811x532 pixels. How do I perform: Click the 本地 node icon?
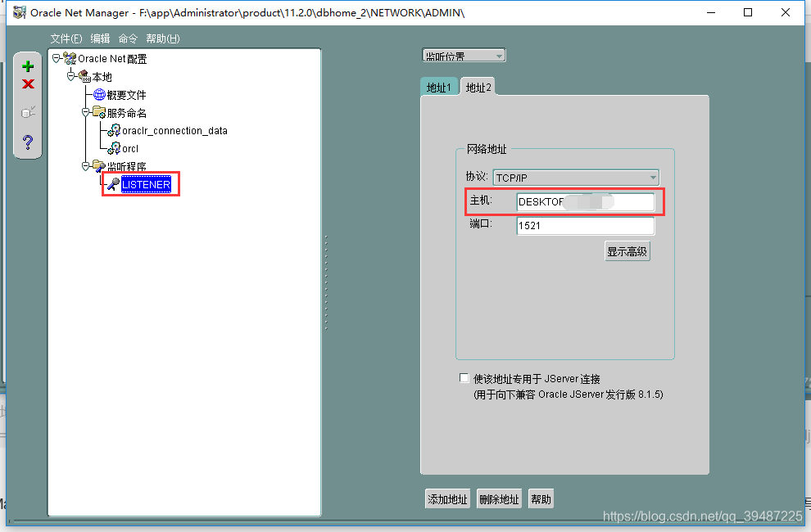click(84, 76)
